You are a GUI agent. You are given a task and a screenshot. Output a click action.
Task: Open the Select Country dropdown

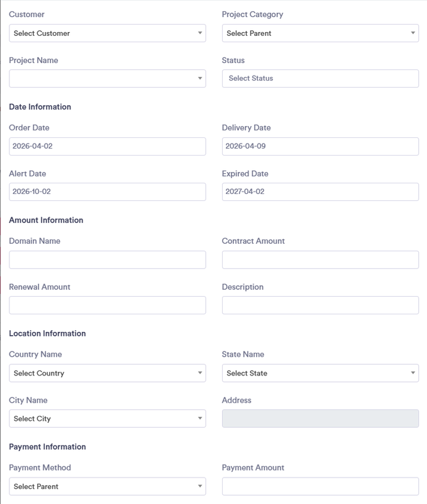pyautogui.click(x=107, y=373)
